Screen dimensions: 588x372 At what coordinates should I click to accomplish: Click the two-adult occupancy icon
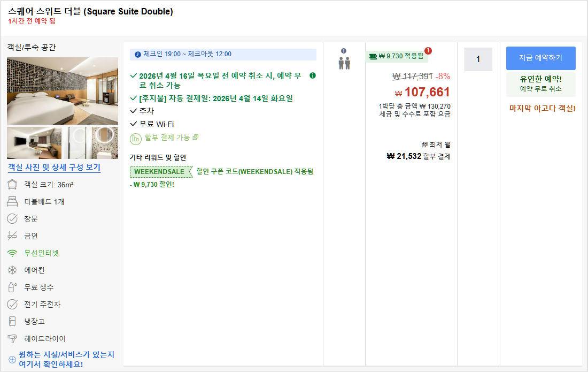pos(344,63)
